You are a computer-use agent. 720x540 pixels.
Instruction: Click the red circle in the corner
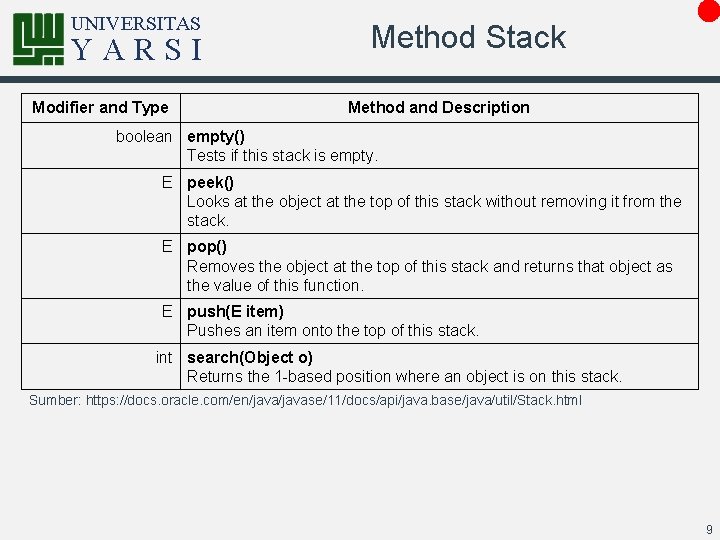point(709,11)
